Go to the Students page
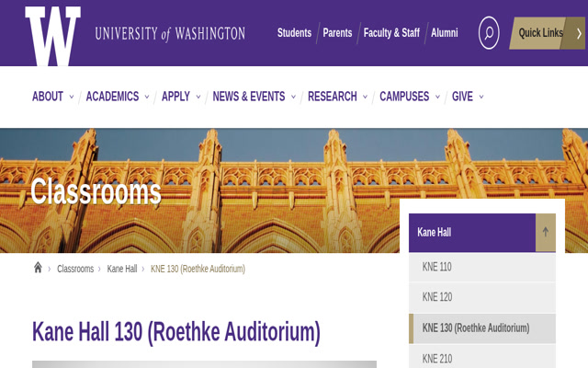The width and height of the screenshot is (588, 368). [x=294, y=33]
